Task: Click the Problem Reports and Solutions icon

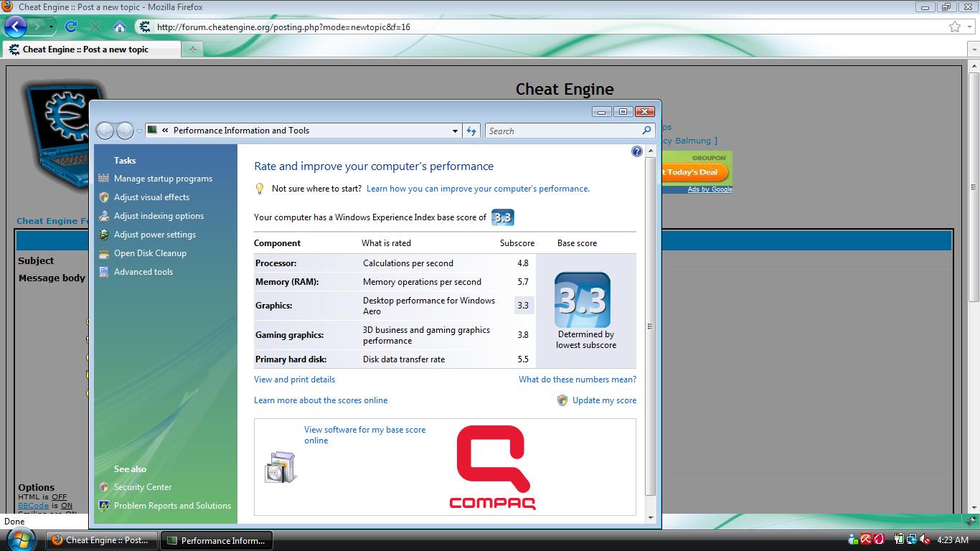Action: point(104,506)
